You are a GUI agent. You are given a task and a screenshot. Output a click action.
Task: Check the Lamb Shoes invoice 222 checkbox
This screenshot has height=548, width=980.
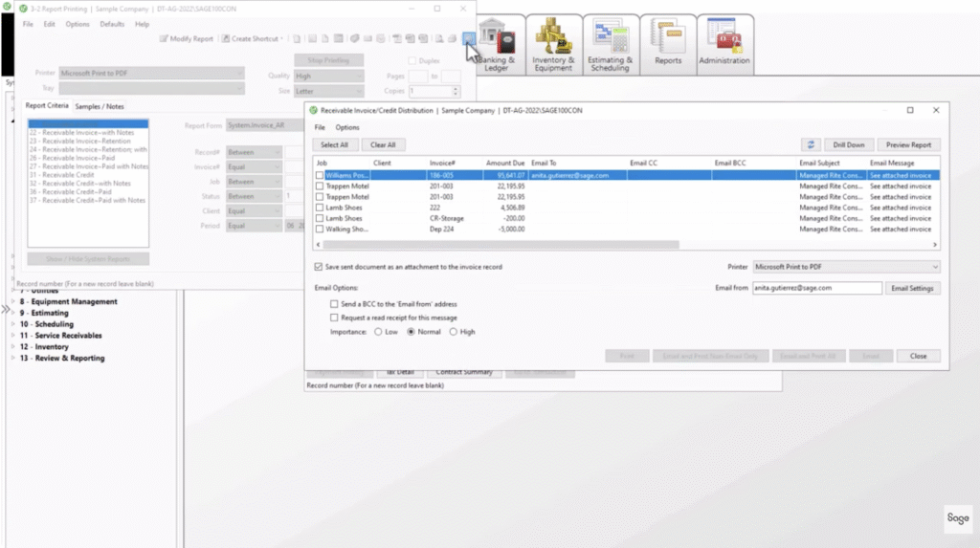(x=320, y=208)
